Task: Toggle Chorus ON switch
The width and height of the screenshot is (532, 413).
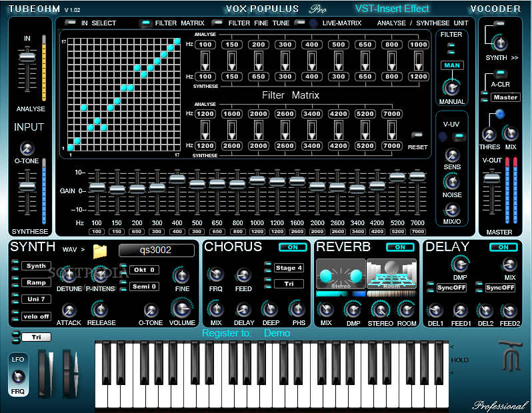Action: pos(293,247)
